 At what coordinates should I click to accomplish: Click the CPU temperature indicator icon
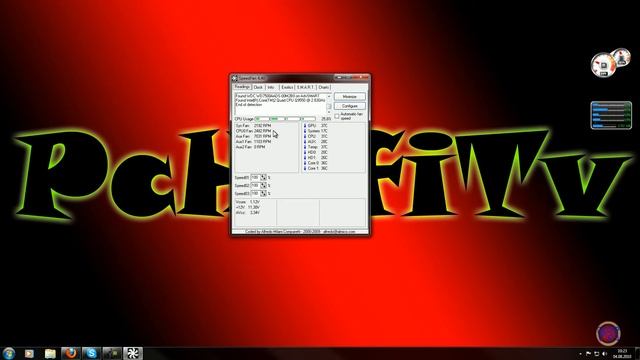305,136
